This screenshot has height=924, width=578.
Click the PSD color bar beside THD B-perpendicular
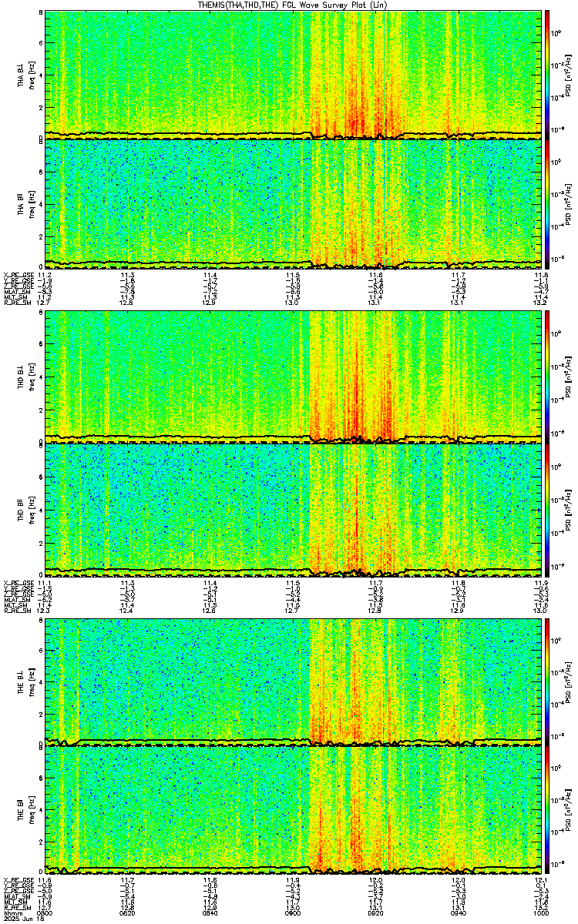547,377
